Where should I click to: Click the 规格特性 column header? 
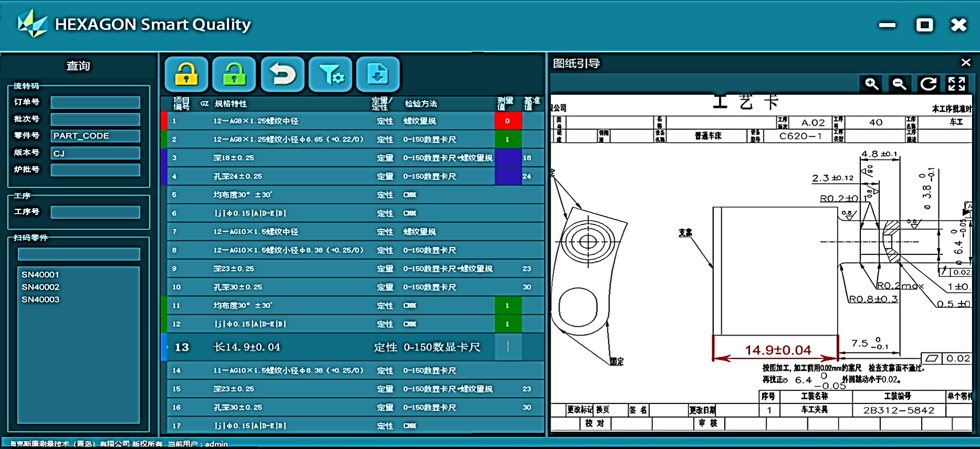click(x=230, y=104)
